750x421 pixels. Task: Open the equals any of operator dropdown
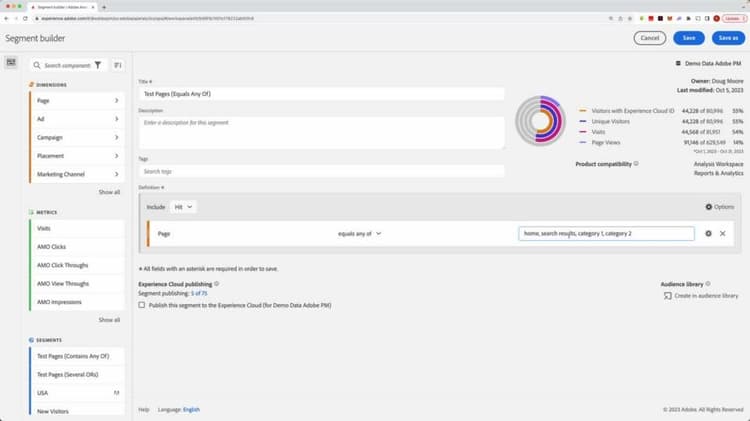click(x=359, y=233)
